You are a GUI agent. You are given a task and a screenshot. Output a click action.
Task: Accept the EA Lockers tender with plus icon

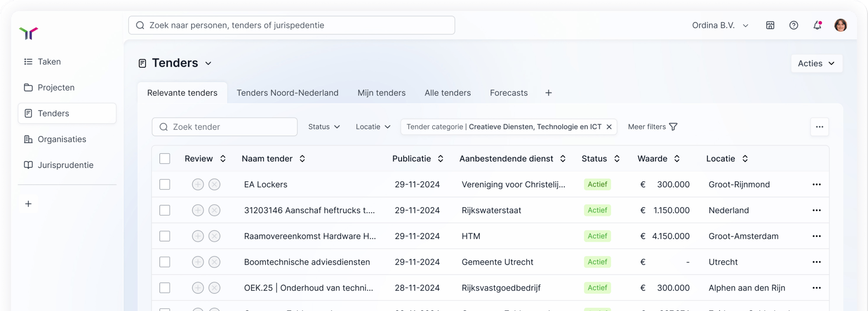pyautogui.click(x=198, y=184)
